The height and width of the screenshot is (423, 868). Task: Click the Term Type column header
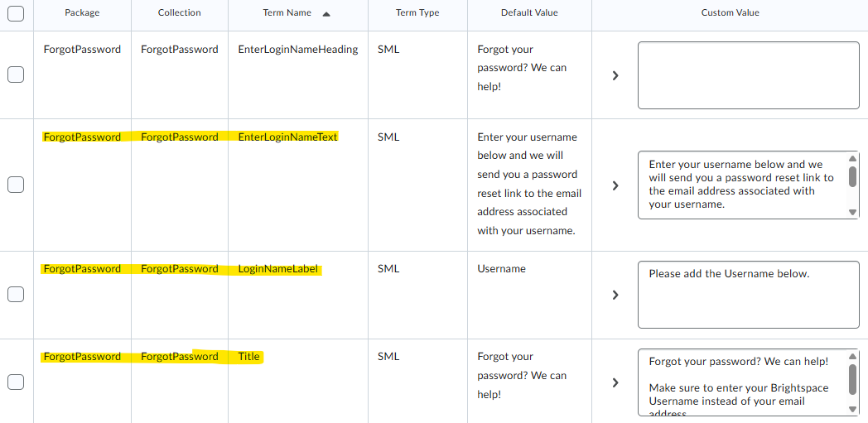[417, 13]
